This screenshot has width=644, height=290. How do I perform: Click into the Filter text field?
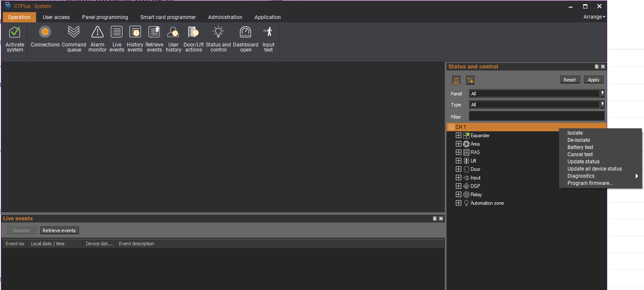[537, 116]
